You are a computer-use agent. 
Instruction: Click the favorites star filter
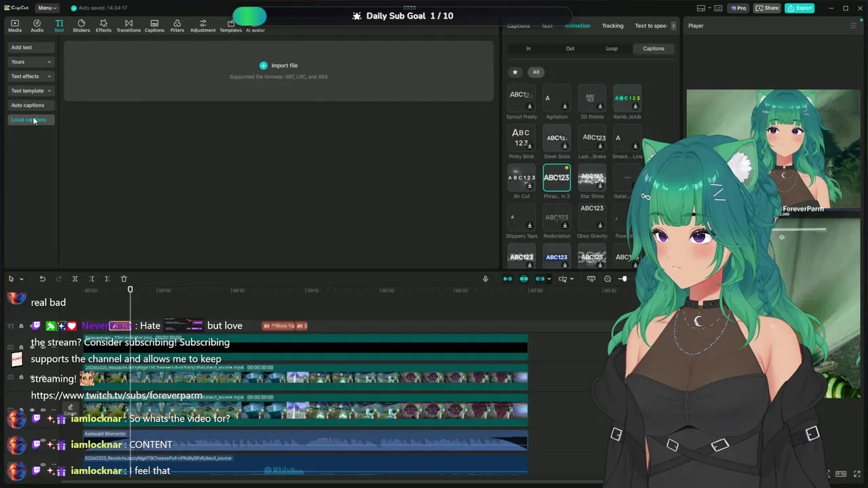click(x=515, y=72)
